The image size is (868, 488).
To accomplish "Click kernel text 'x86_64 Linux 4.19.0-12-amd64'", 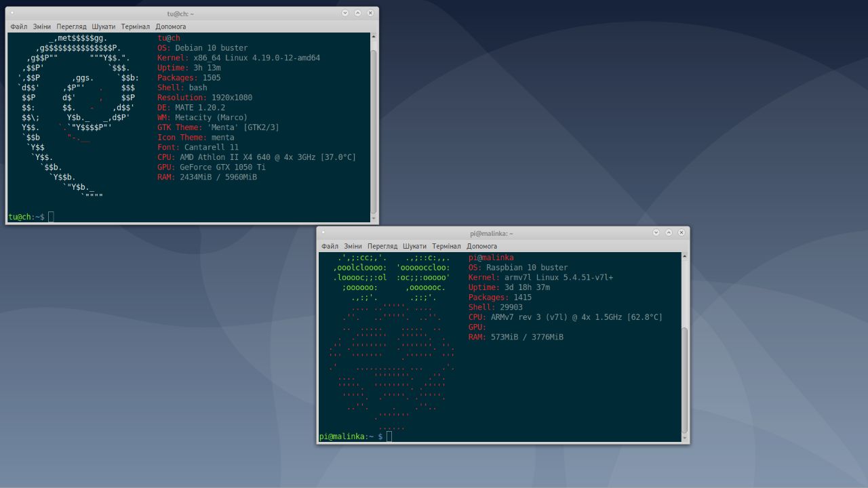I will click(257, 58).
